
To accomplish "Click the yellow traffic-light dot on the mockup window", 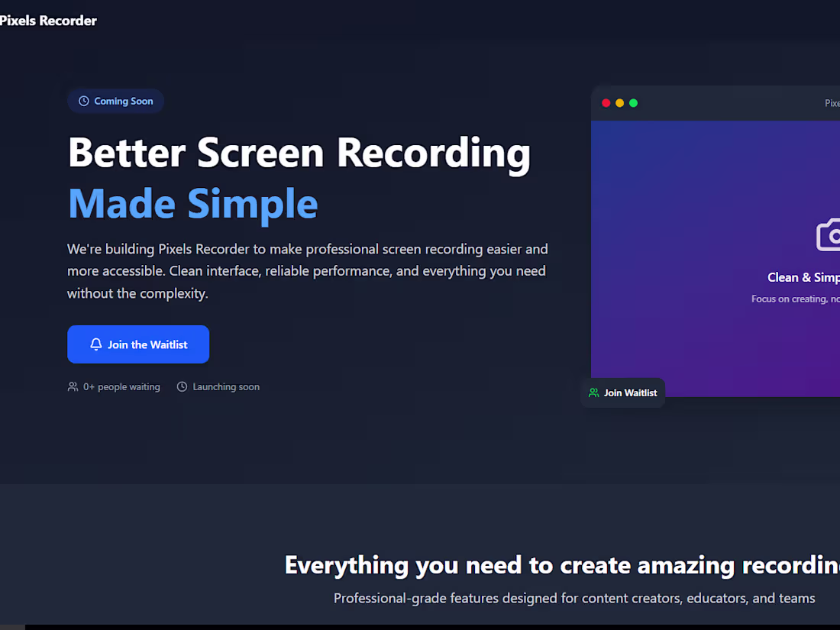I will click(619, 102).
